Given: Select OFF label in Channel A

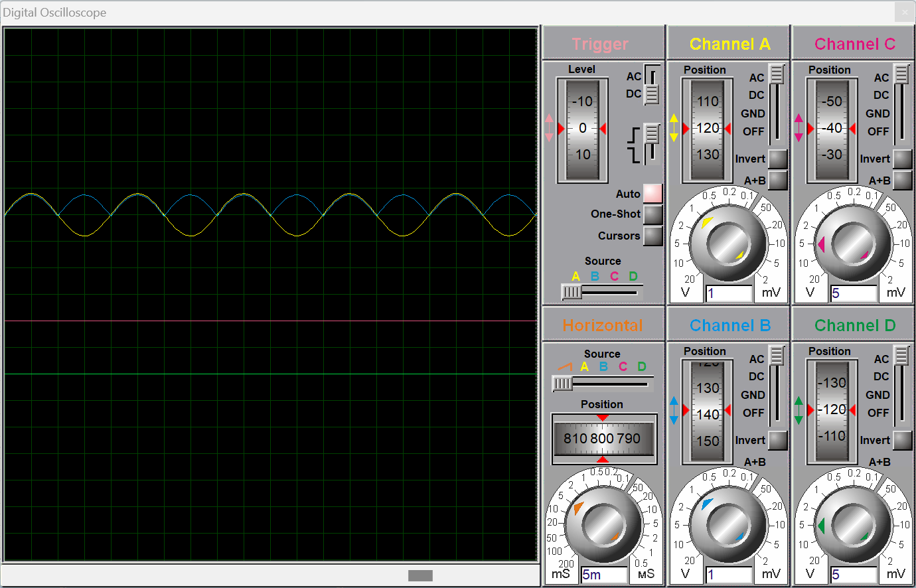Looking at the screenshot, I should point(753,131).
